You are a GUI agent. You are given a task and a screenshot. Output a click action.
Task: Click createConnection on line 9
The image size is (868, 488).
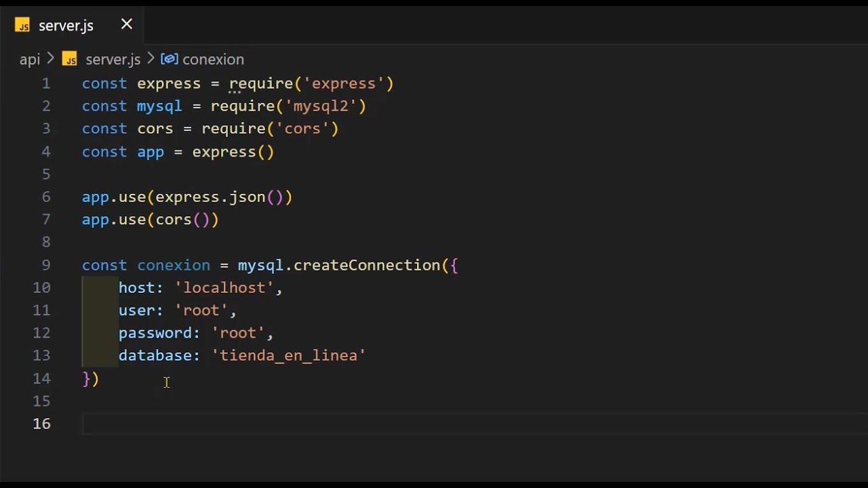[367, 265]
